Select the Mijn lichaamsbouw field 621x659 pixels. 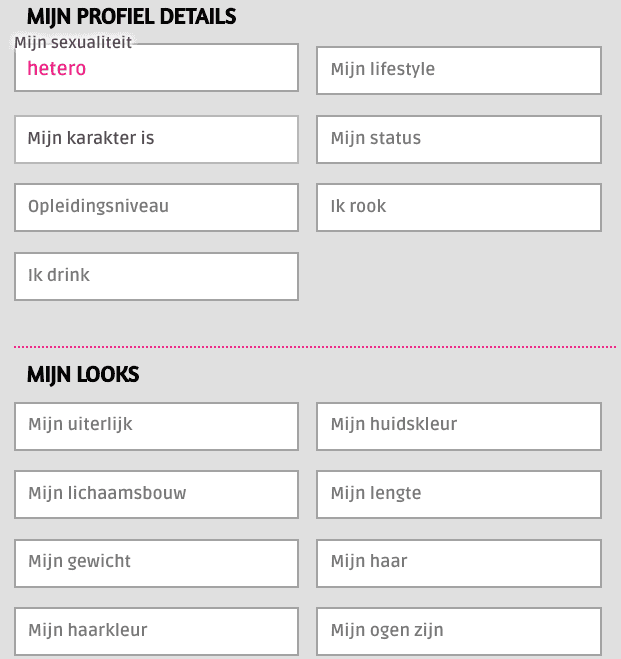click(x=156, y=494)
